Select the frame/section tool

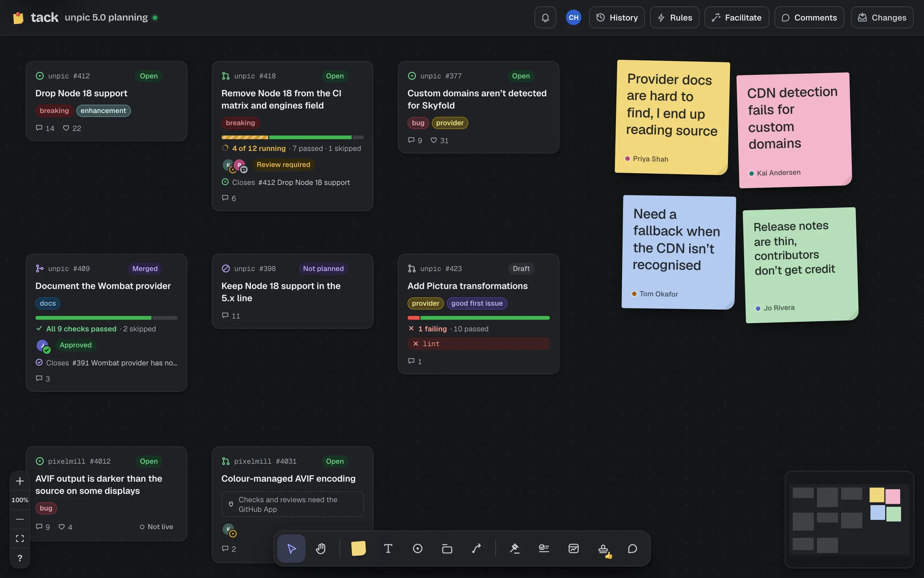pyautogui.click(x=447, y=548)
